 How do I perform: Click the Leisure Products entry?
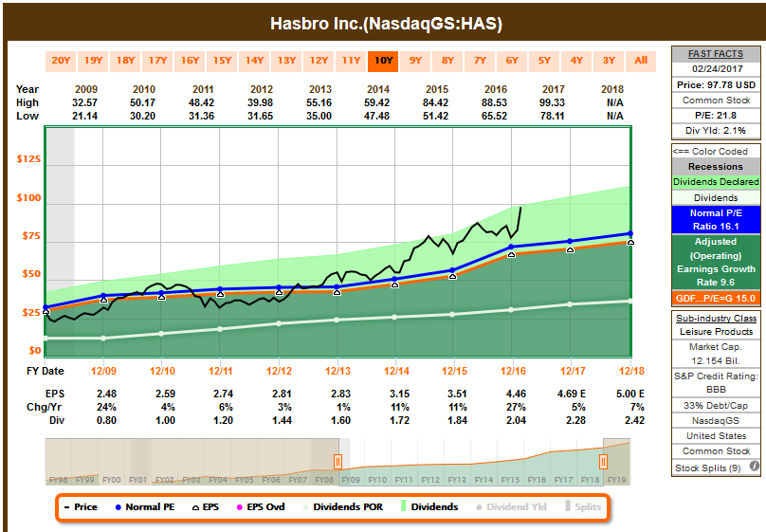[716, 331]
